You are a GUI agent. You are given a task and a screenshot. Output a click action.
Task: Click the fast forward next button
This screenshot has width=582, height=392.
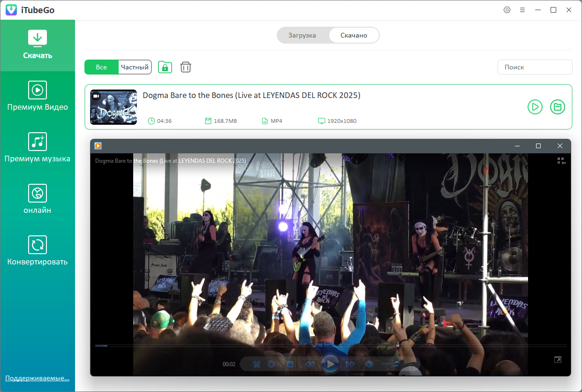(x=350, y=364)
